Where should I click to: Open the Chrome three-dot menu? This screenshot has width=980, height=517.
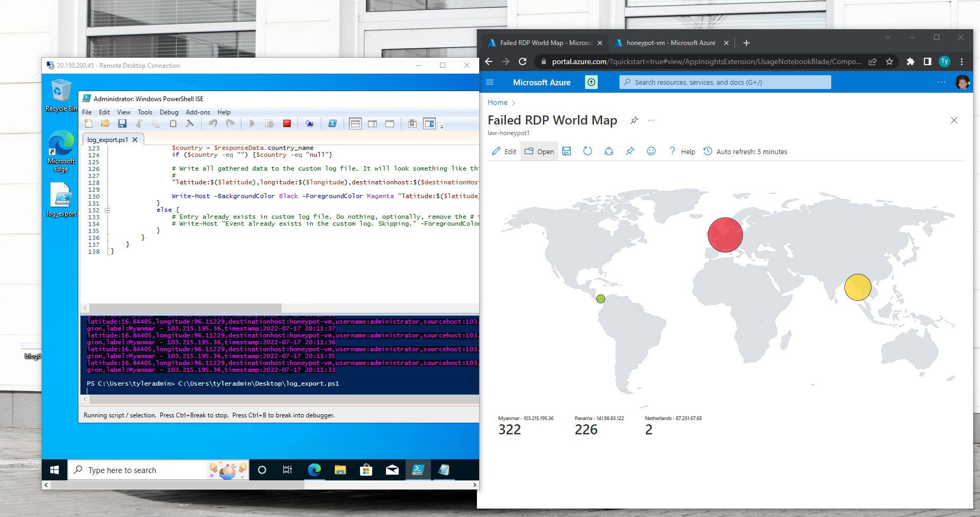(x=961, y=61)
